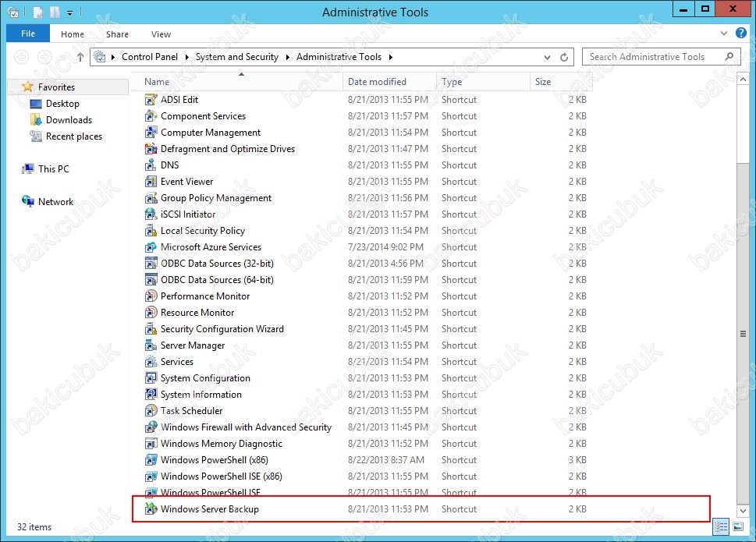756x542 pixels.
Task: Click the Control Panel breadcrumb
Action: pyautogui.click(x=150, y=57)
